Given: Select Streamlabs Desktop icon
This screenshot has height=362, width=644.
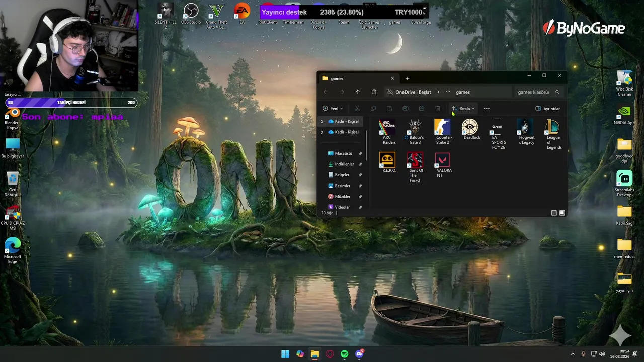Looking at the screenshot, I should click(x=624, y=184).
